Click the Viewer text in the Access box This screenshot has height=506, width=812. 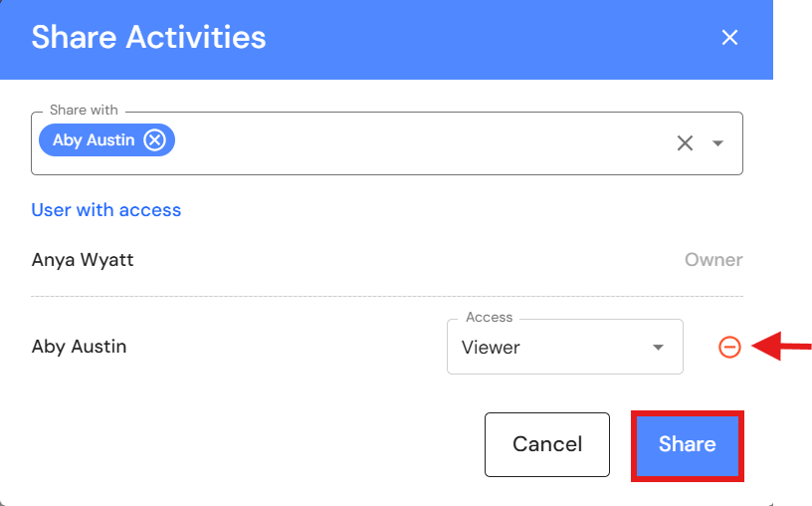tap(491, 348)
